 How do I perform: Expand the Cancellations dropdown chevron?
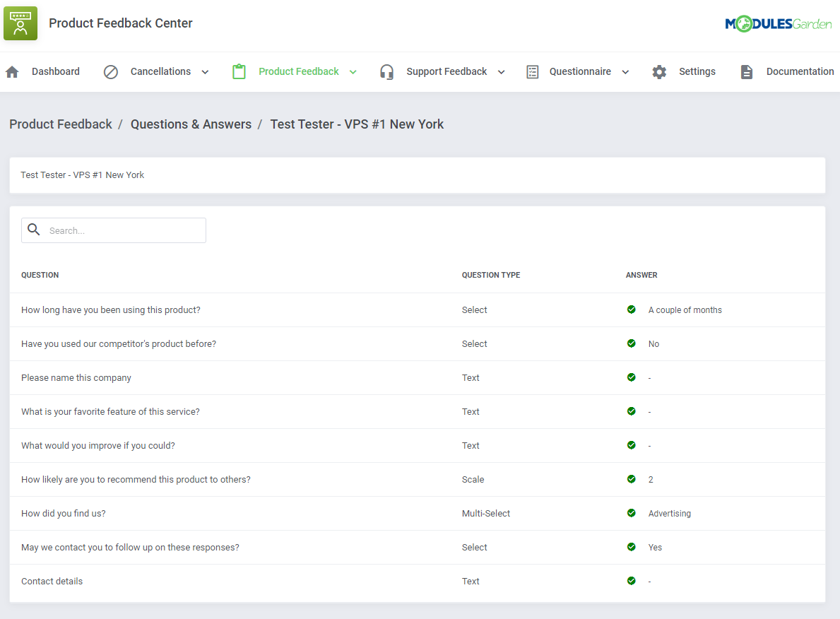coord(205,72)
